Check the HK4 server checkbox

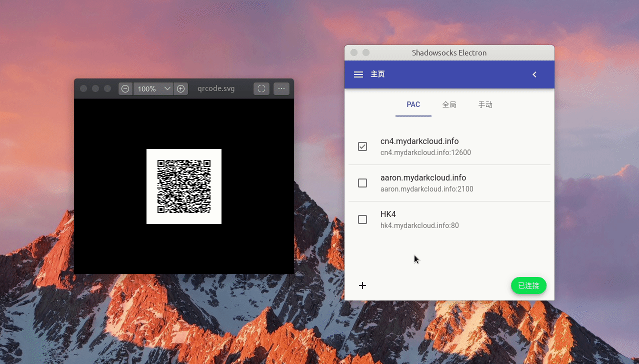pos(362,219)
